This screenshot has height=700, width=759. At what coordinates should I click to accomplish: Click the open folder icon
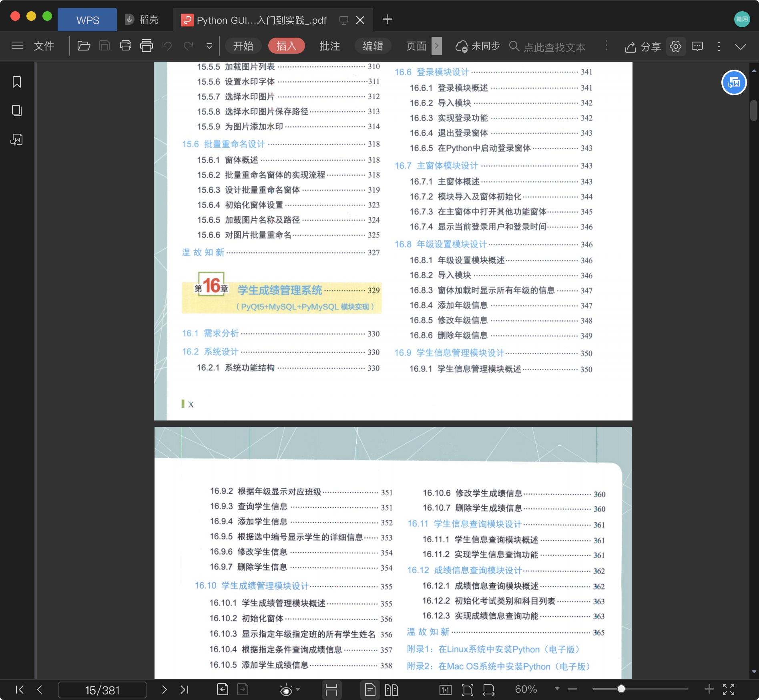click(x=83, y=46)
